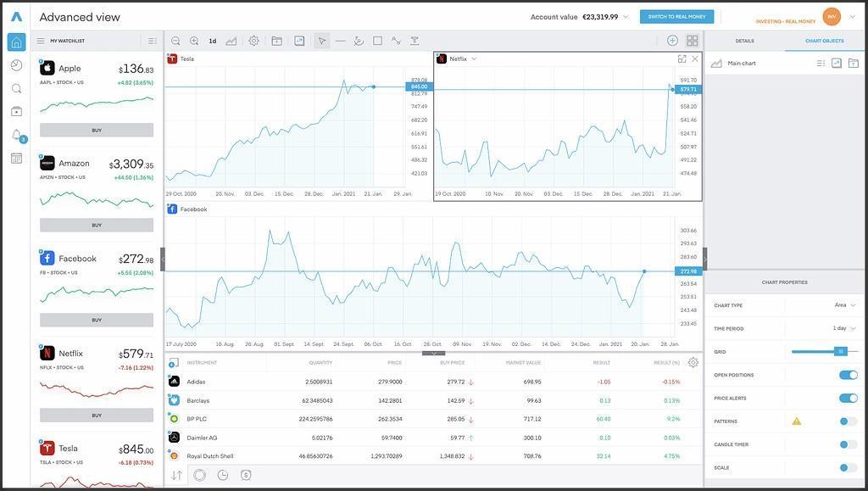Screen dimensions: 868x491
Task: Open the dollar sign icon below positions
Action: (246, 475)
